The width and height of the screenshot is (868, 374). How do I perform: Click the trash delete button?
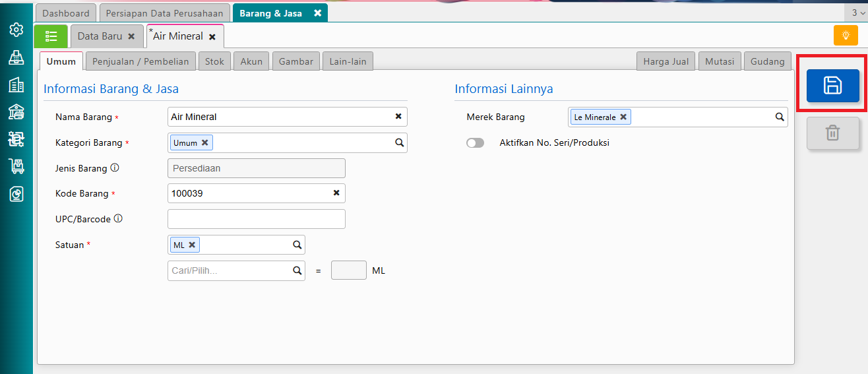click(x=832, y=133)
